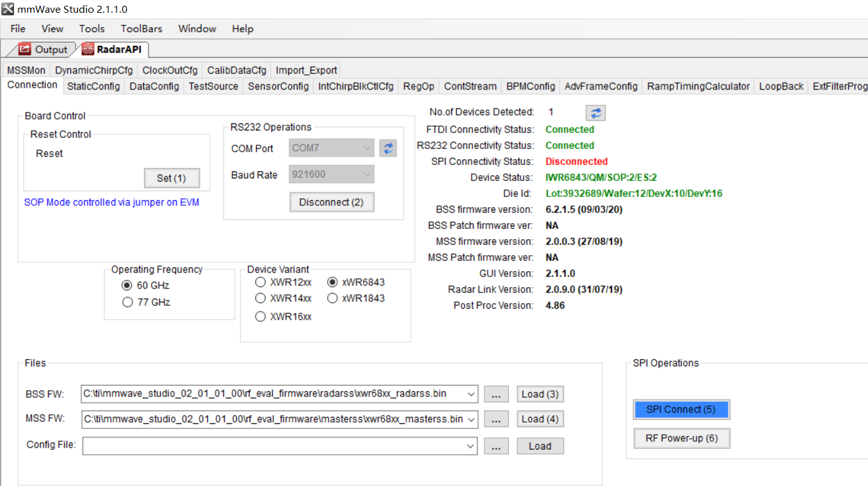Select the 60 GHz operating frequency

point(127,285)
